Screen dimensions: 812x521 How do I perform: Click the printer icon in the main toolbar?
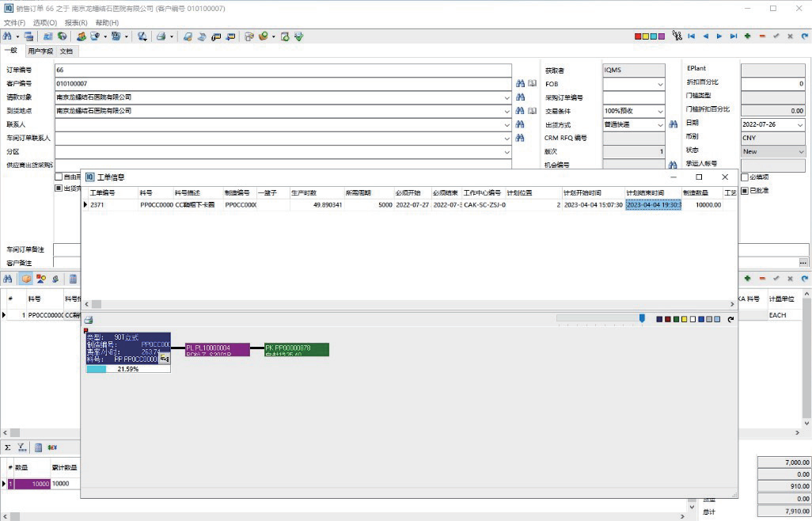(x=161, y=36)
